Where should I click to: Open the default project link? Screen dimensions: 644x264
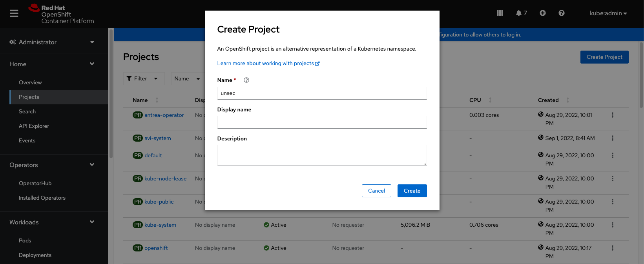[x=153, y=155]
